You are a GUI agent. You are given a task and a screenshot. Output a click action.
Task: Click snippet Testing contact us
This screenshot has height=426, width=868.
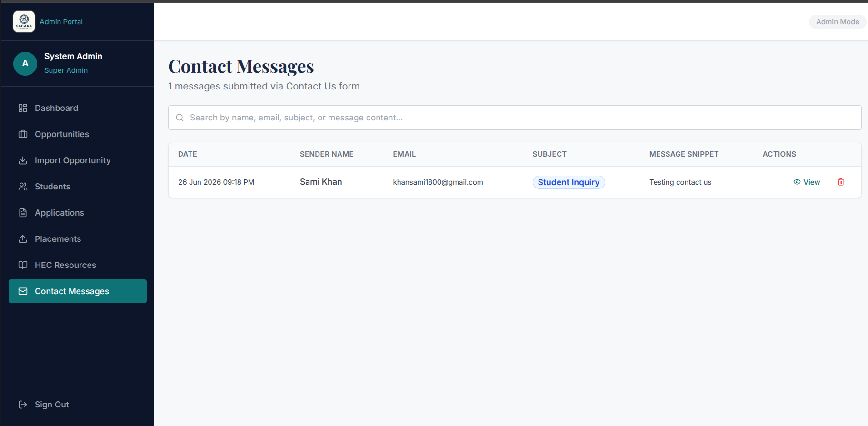(680, 182)
